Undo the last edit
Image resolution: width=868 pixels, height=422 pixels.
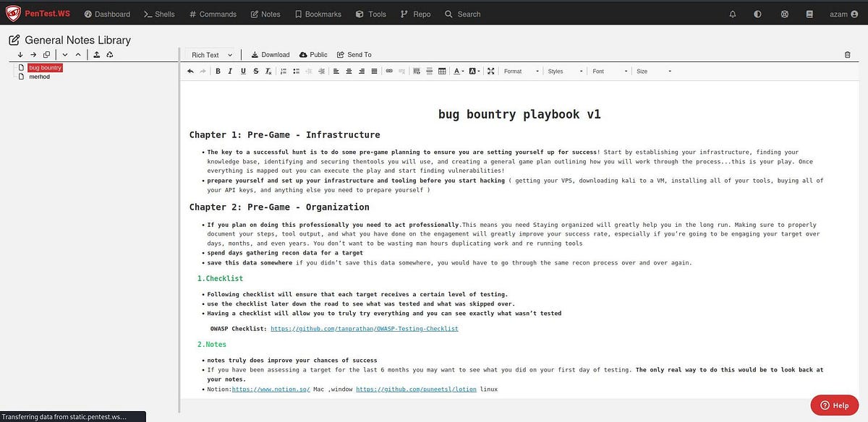(190, 71)
